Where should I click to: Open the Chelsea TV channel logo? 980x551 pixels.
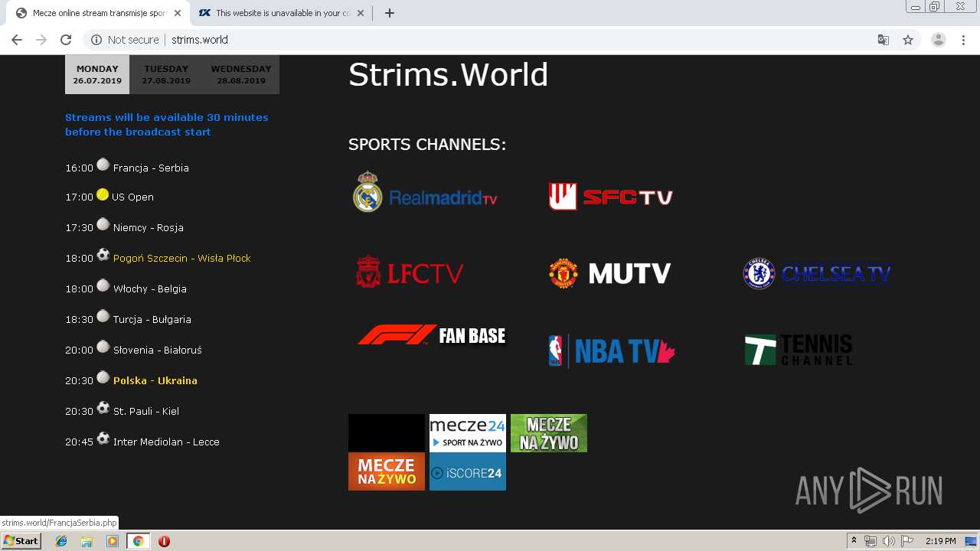click(x=817, y=273)
